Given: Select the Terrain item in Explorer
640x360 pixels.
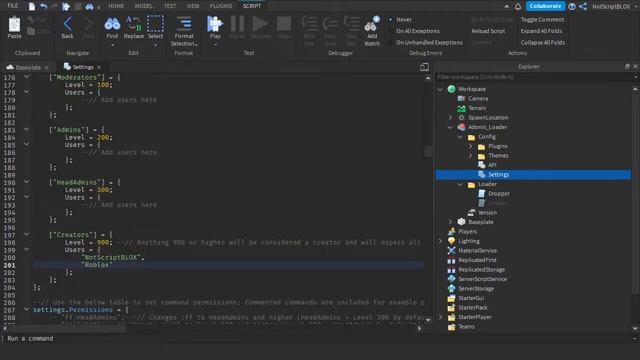Looking at the screenshot, I should pos(477,108).
